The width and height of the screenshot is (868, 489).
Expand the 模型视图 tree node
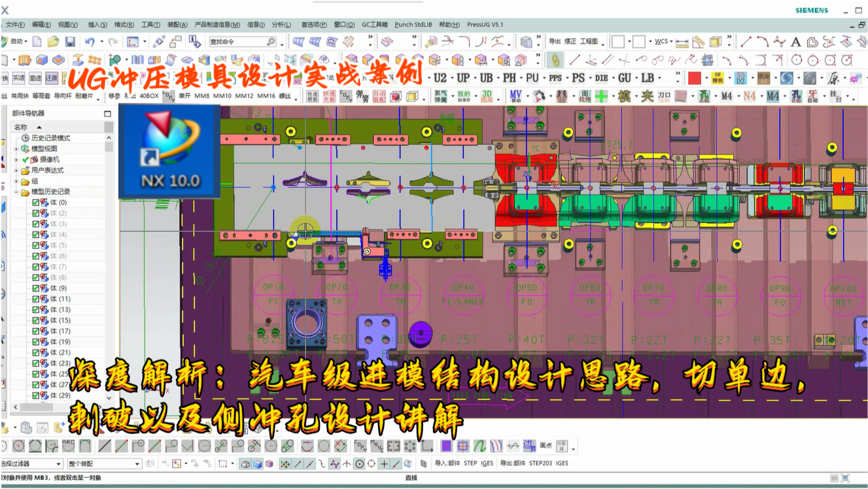click(x=16, y=149)
